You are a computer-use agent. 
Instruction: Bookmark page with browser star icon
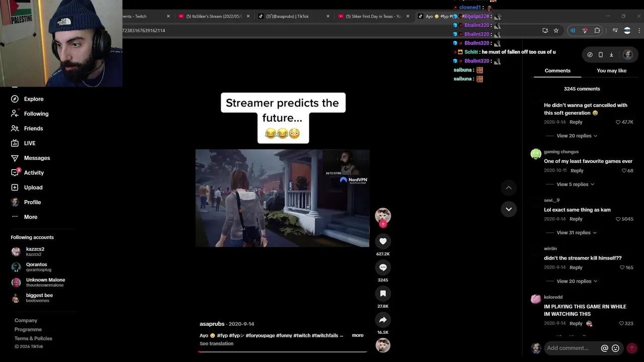556,31
